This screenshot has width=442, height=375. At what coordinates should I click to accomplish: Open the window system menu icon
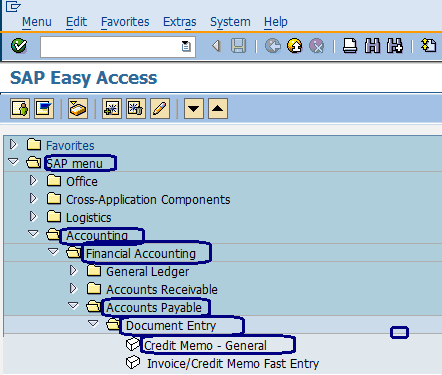tap(13, 6)
